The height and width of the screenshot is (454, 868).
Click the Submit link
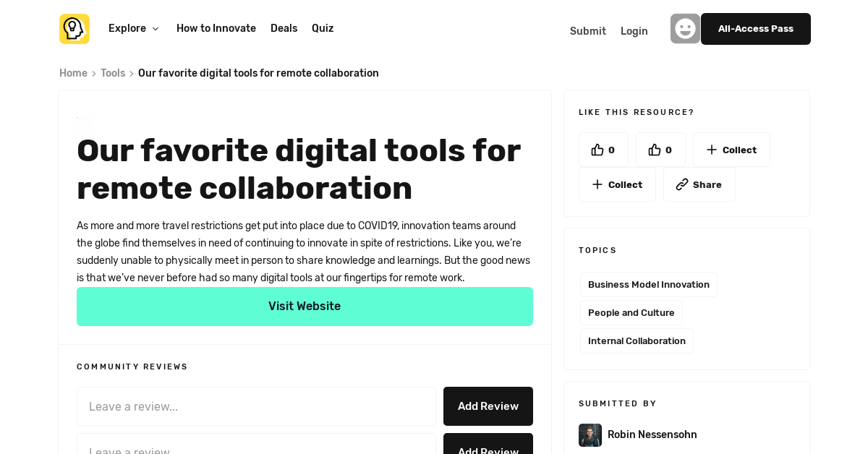(587, 31)
